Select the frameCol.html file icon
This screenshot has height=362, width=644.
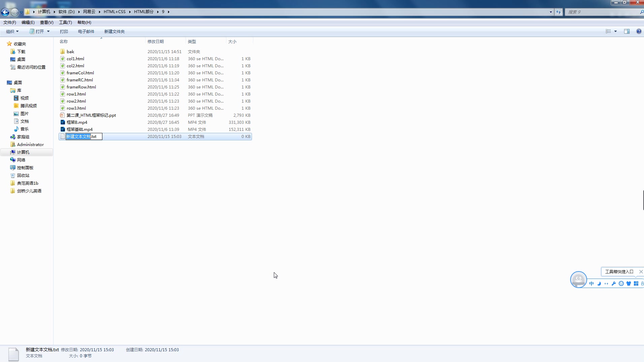(x=63, y=73)
